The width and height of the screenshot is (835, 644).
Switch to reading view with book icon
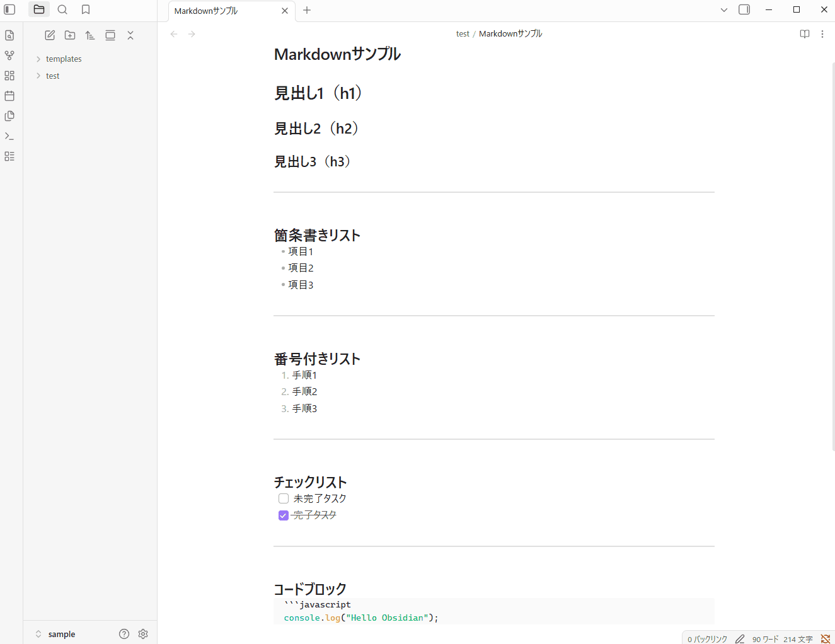805,34
